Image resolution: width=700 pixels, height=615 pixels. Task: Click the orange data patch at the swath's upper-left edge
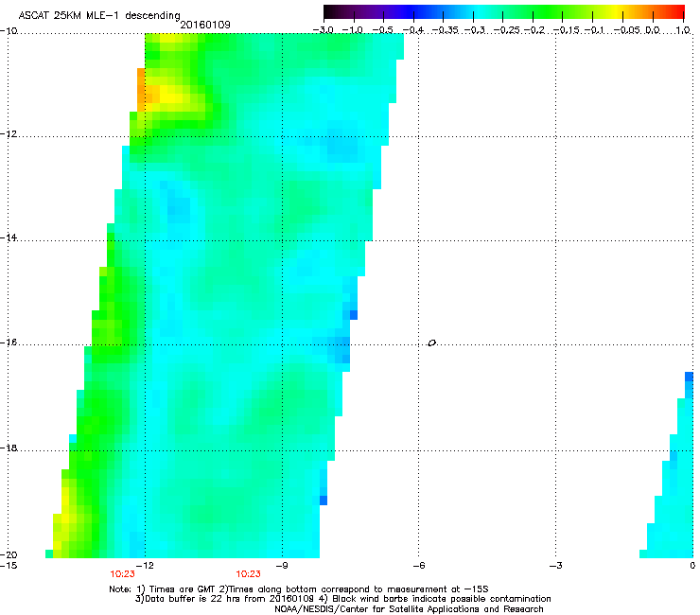tap(143, 90)
